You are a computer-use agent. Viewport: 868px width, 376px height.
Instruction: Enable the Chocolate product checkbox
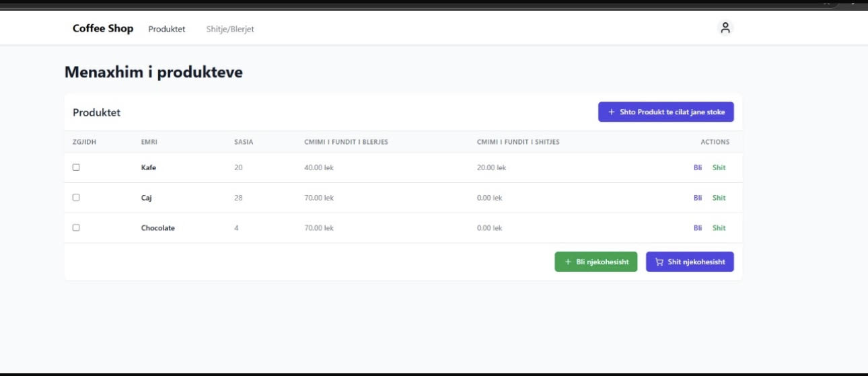pos(76,228)
